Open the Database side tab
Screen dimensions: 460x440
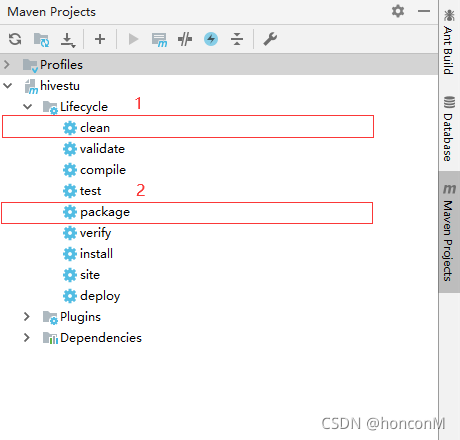point(449,129)
